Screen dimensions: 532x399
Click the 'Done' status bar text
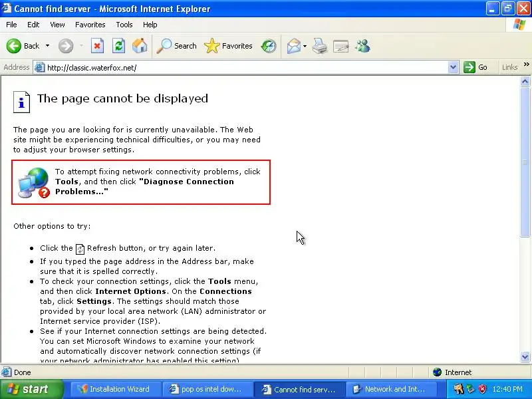[x=23, y=372]
